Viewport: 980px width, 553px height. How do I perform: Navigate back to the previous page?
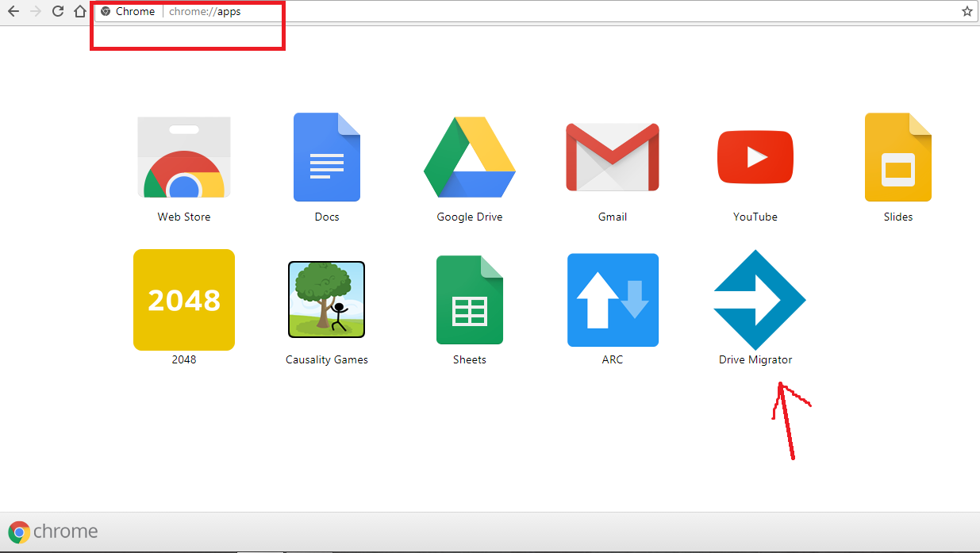[x=13, y=11]
